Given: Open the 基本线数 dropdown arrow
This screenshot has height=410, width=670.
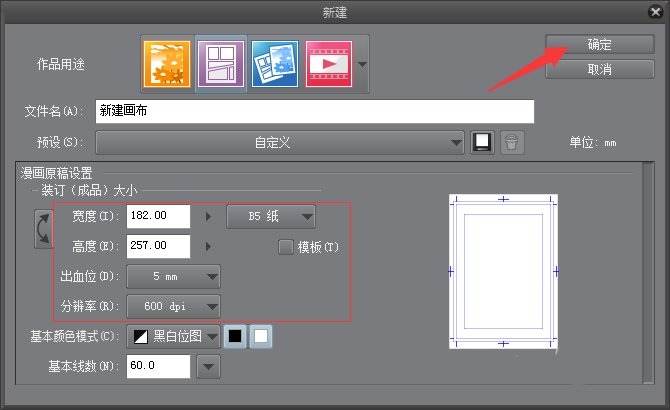Looking at the screenshot, I should coord(209,366).
